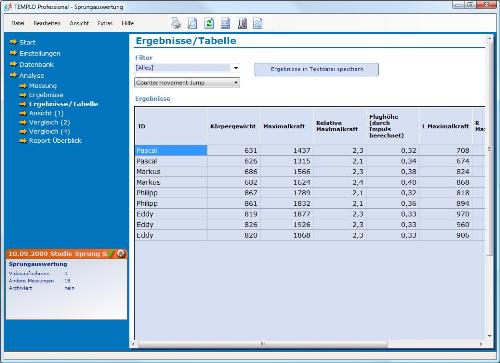Screen dimensions: 500x363
Task: Click the Relative Maximalkraft value 2,4
Action: pyautogui.click(x=358, y=182)
